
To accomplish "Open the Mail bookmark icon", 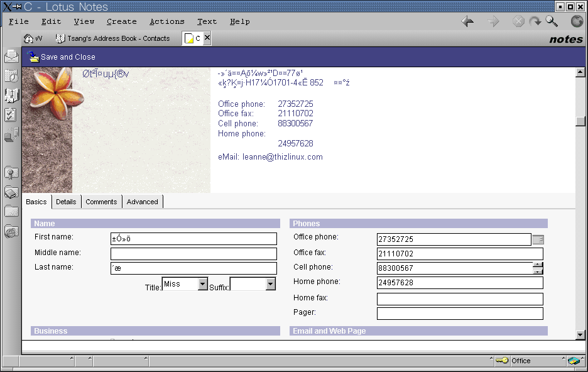I will tap(11, 57).
